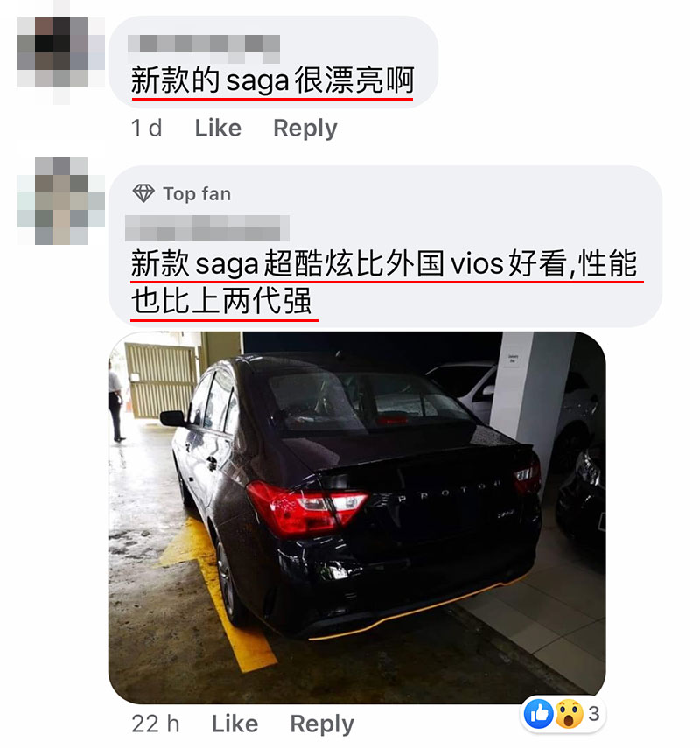Viewport: 700px width, 748px height.
Task: Click the wow emoji reaction icon
Action: tap(569, 714)
